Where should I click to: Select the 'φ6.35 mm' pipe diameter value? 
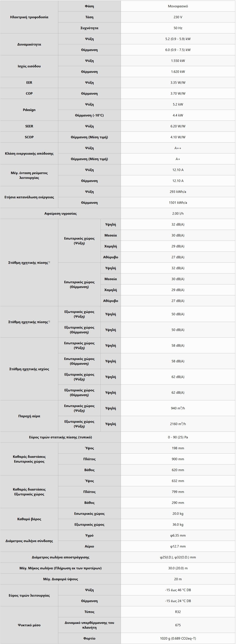[178, 536]
